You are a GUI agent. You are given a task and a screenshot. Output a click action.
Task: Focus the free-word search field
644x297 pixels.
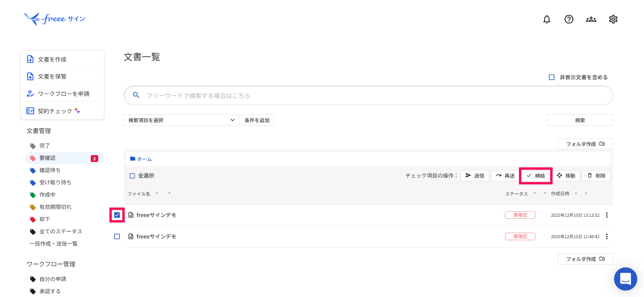(x=368, y=95)
